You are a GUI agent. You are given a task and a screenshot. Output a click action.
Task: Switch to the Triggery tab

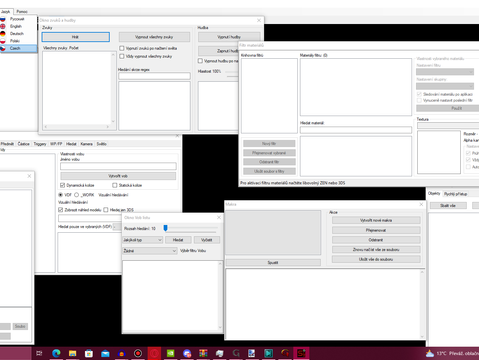point(40,144)
